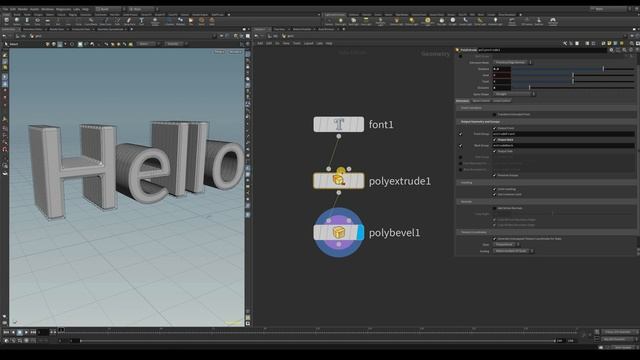Open network editor Layout menu
Viewport: 640px width, 360px height.
click(x=309, y=43)
